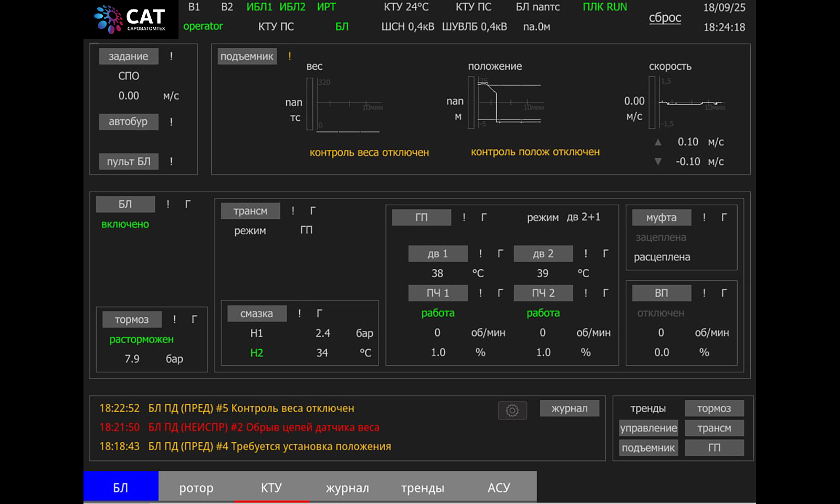Click the муфта header button
Viewport: 840px width, 504px height.
[x=661, y=217]
